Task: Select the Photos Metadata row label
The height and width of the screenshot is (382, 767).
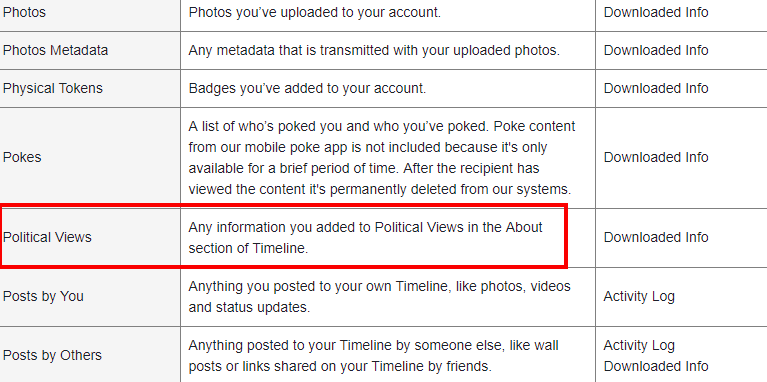Action: 55,50
